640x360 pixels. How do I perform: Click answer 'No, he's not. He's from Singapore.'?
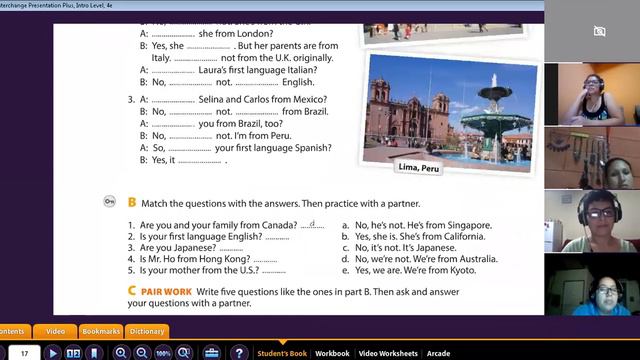pos(423,225)
